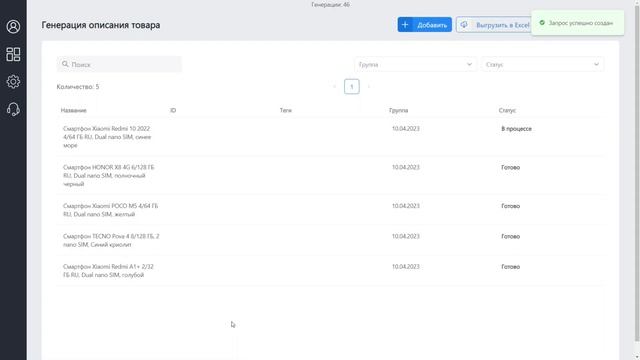640x360 pixels.
Task: Click the Теги column header
Action: [x=286, y=111]
